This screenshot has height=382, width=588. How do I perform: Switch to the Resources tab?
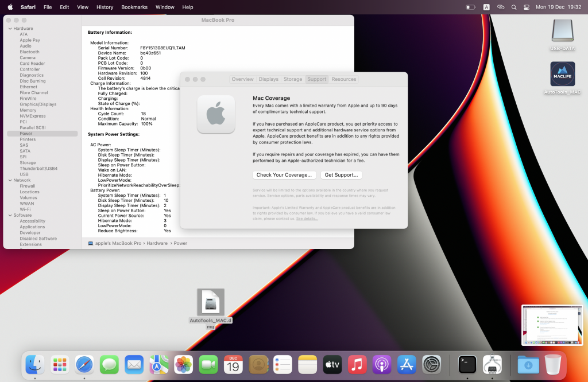click(x=344, y=79)
